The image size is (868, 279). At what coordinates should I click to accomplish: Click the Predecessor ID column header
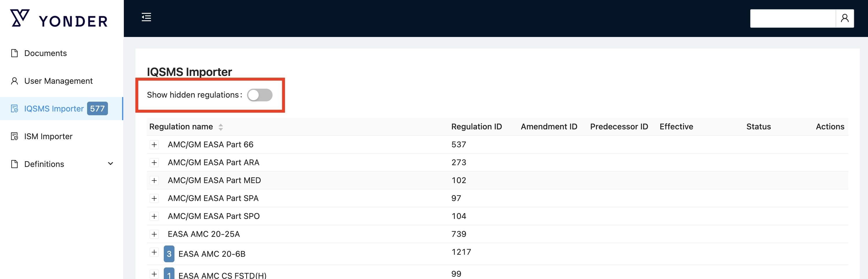click(x=619, y=127)
